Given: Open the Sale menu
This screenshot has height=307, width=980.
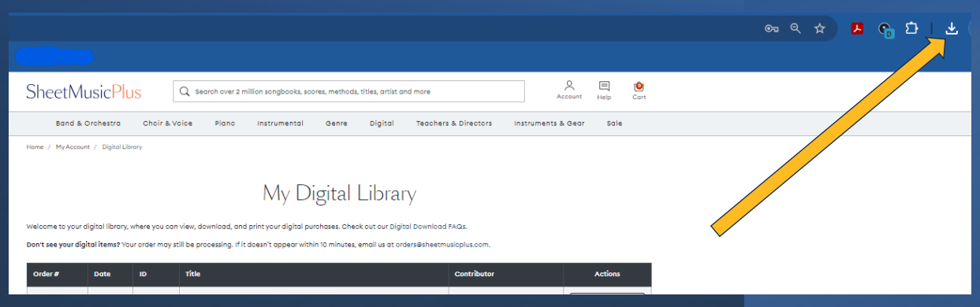Looking at the screenshot, I should pos(614,124).
